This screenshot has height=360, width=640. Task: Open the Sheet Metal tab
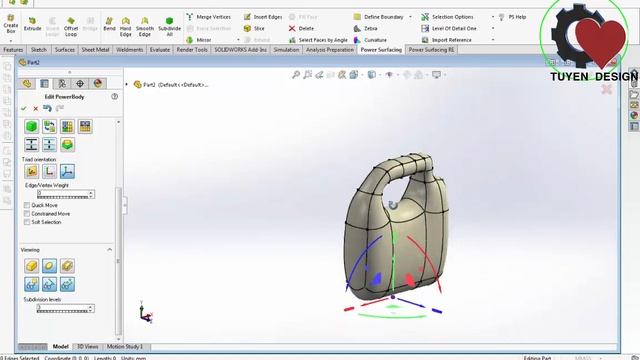point(95,50)
